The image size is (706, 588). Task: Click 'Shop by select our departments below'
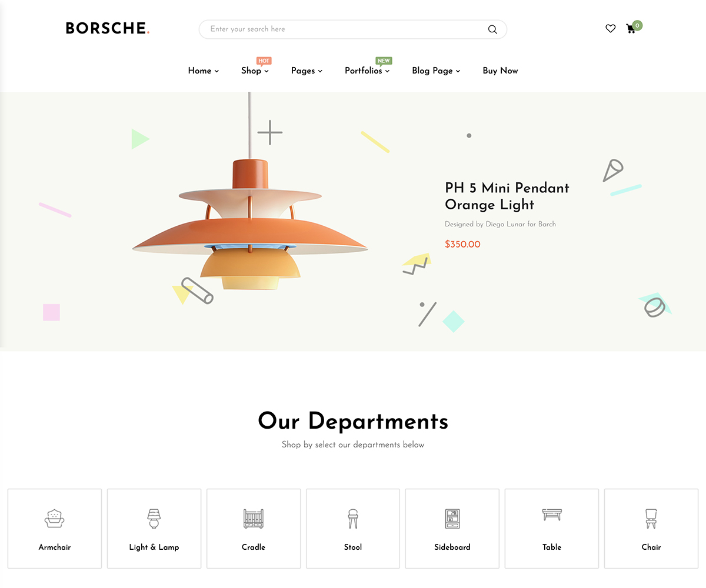tap(353, 445)
